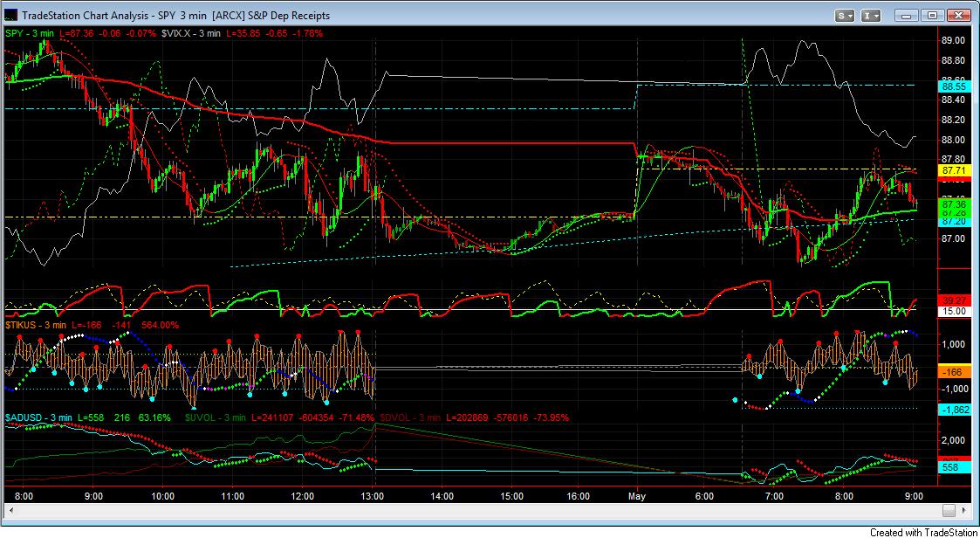Image resolution: width=980 pixels, height=538 pixels.
Task: Click the UVOL value L=241107
Action: [271, 417]
